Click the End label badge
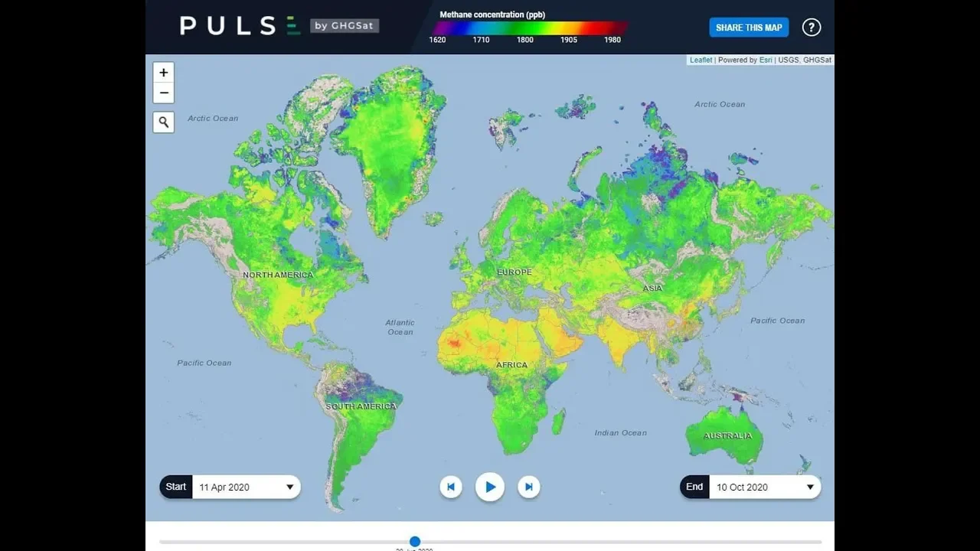The image size is (980, 551). [694, 487]
